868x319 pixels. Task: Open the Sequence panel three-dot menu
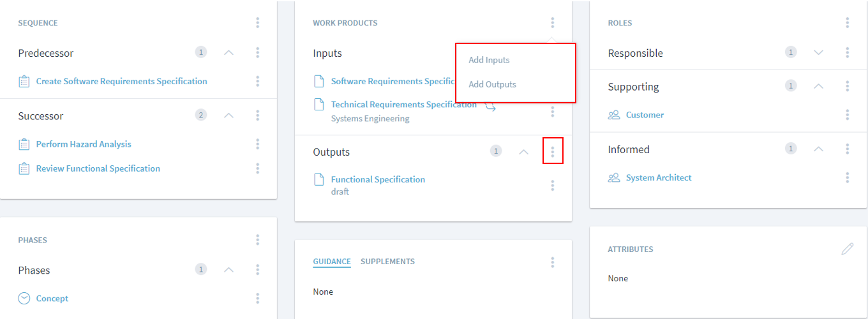(x=257, y=23)
